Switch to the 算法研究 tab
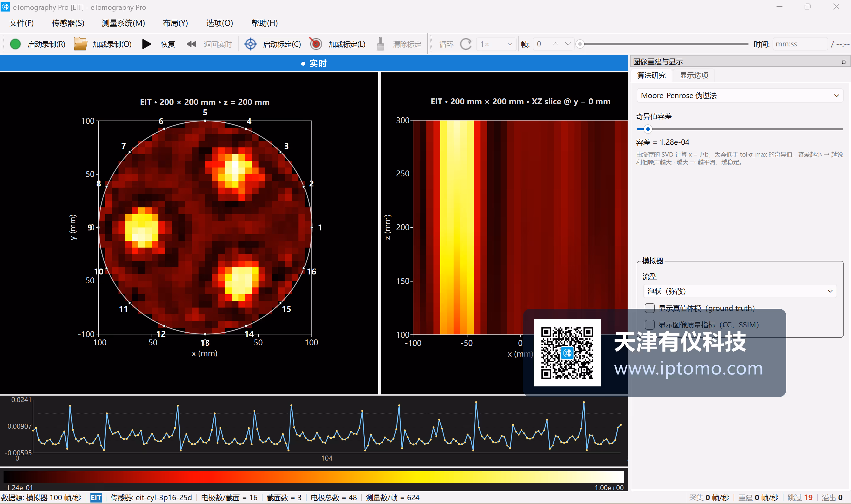Image resolution: width=851 pixels, height=504 pixels. click(x=651, y=75)
